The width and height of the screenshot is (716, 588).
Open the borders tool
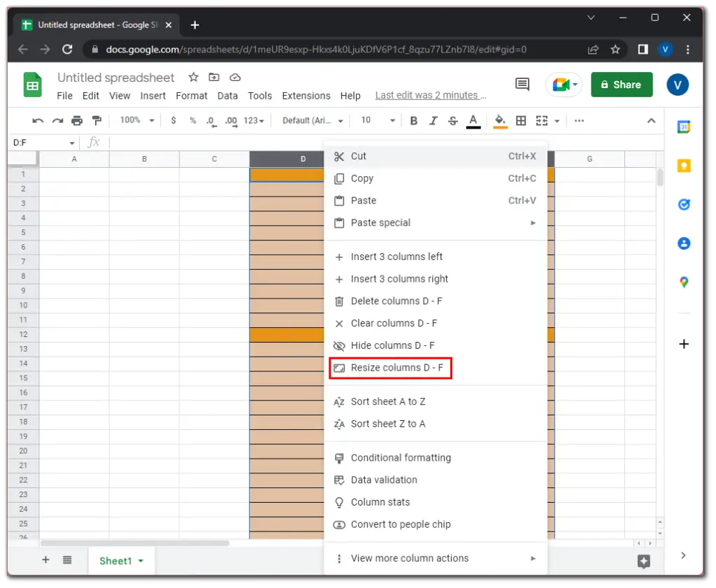click(x=521, y=121)
